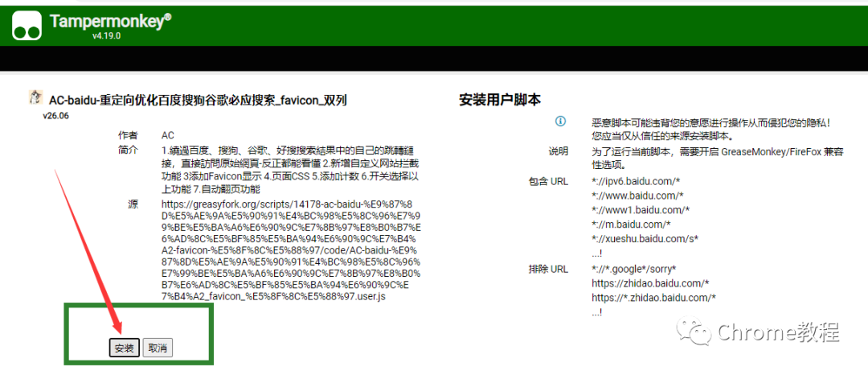Image resolution: width=868 pixels, height=371 pixels.
Task: Click the author value AC
Action: point(168,136)
